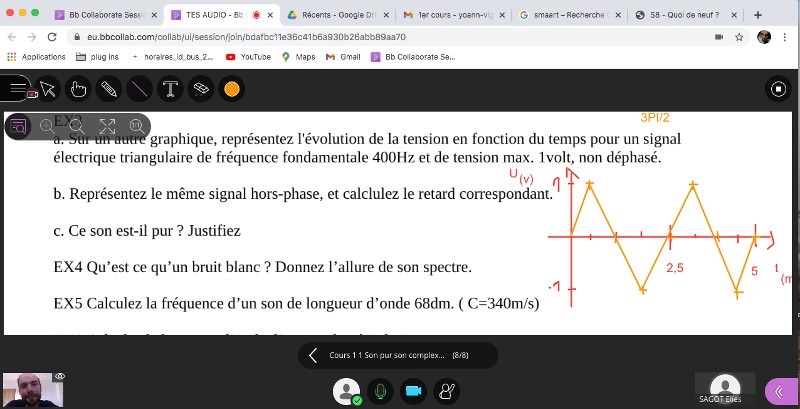The width and height of the screenshot is (800, 409).
Task: Pick the pencil drawing tool
Action: [x=109, y=89]
